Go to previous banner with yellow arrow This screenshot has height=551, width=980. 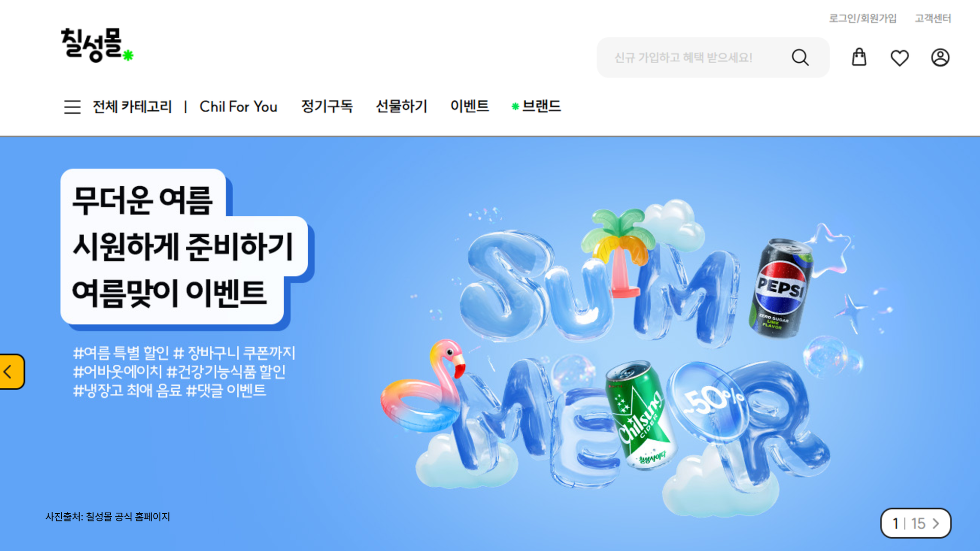(11, 371)
